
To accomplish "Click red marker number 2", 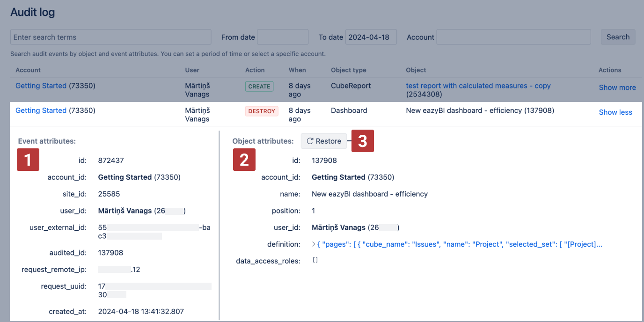I will 244,160.
